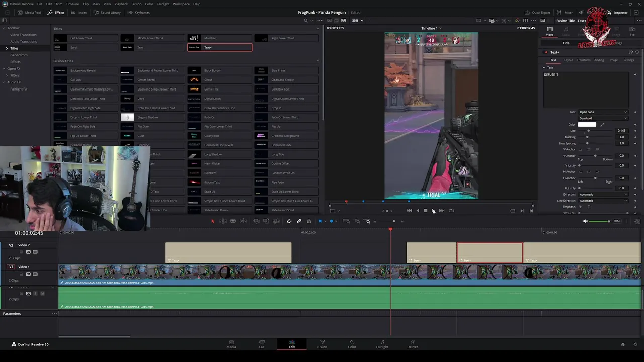Image resolution: width=644 pixels, height=362 pixels.
Task: Open the marker color dropdown arrow
Action: pyautogui.click(x=336, y=221)
